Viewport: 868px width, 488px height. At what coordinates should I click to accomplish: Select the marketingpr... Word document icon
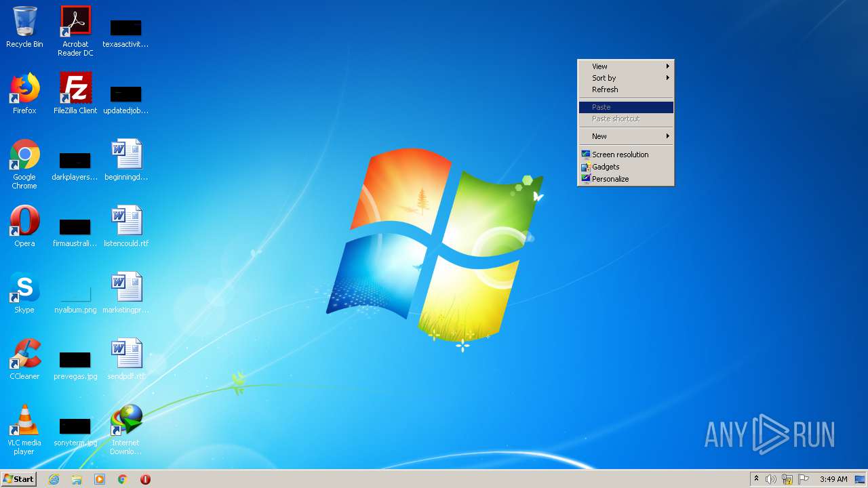(126, 293)
